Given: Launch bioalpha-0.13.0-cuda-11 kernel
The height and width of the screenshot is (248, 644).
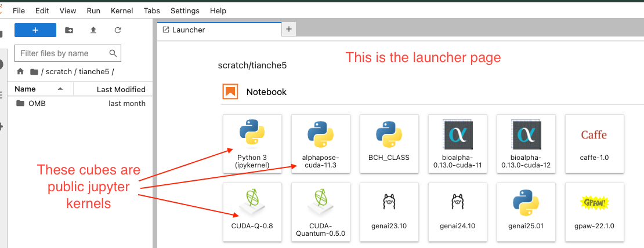Looking at the screenshot, I should (458, 144).
